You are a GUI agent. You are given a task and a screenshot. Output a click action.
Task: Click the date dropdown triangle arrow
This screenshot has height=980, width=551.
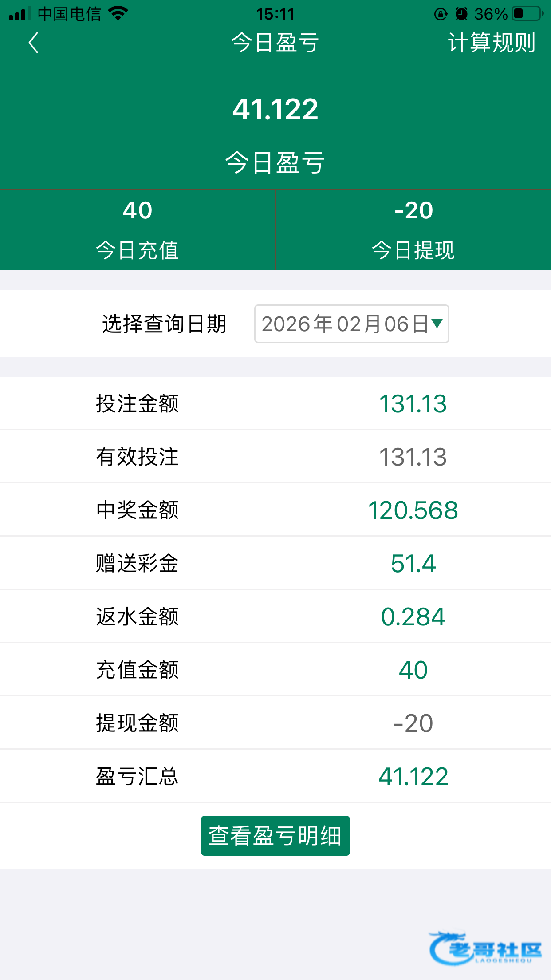click(x=437, y=324)
